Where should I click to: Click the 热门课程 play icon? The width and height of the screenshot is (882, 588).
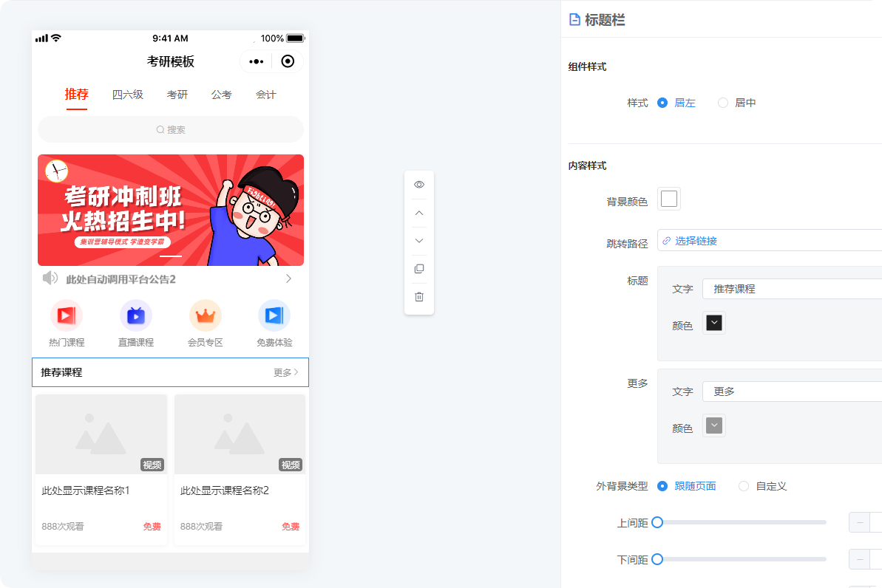coord(67,315)
